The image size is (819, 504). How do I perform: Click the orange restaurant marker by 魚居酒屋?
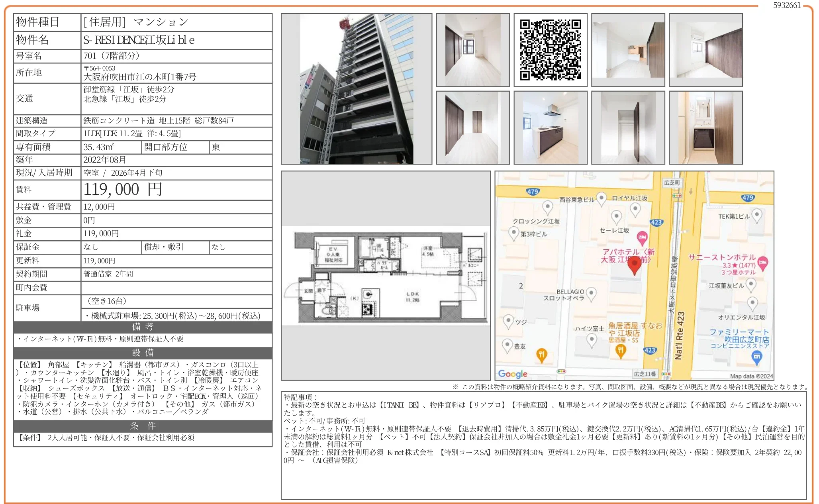click(x=621, y=351)
